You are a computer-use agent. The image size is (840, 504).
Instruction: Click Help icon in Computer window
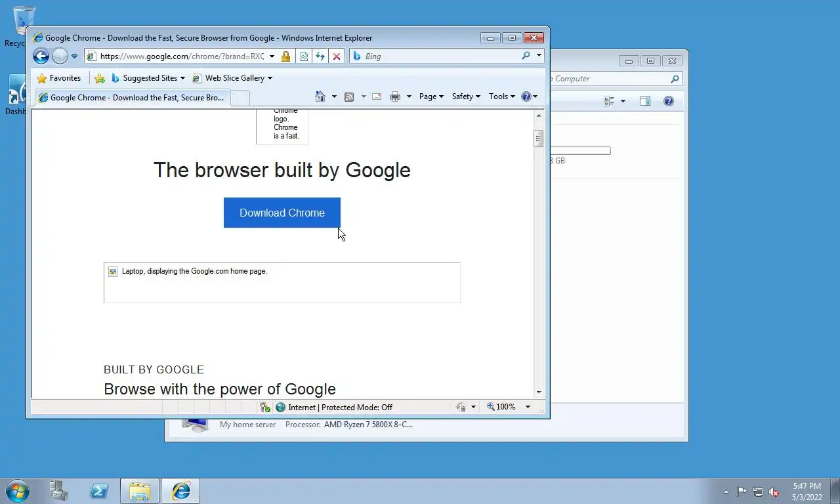coord(669,101)
